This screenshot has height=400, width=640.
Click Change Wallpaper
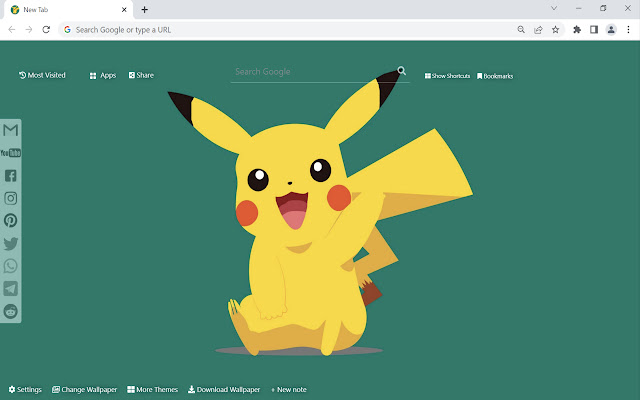(x=84, y=389)
